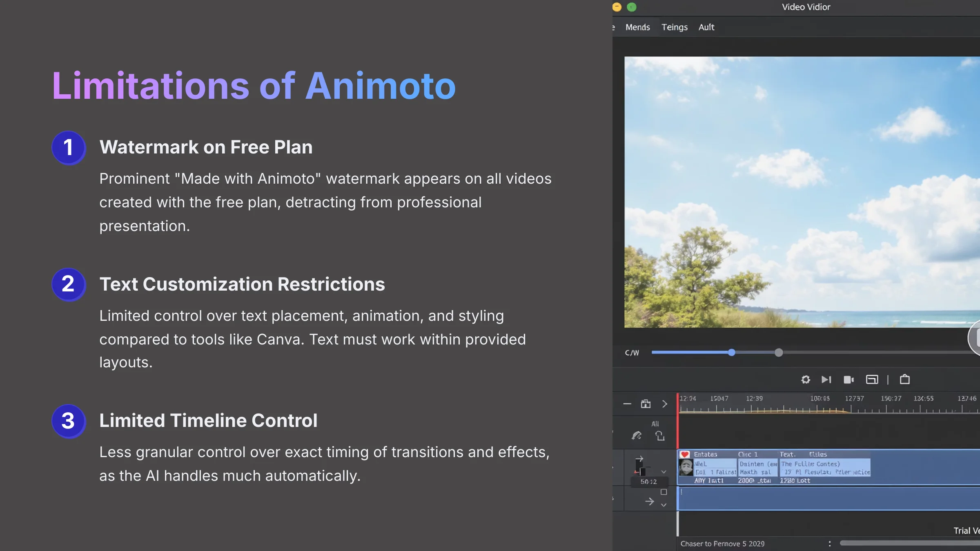The width and height of the screenshot is (980, 551).
Task: Click the 'All' label in track header
Action: coord(655,424)
